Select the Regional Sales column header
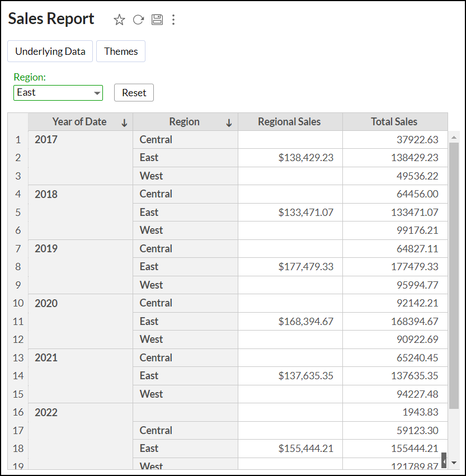This screenshot has height=476, width=466. coord(289,121)
